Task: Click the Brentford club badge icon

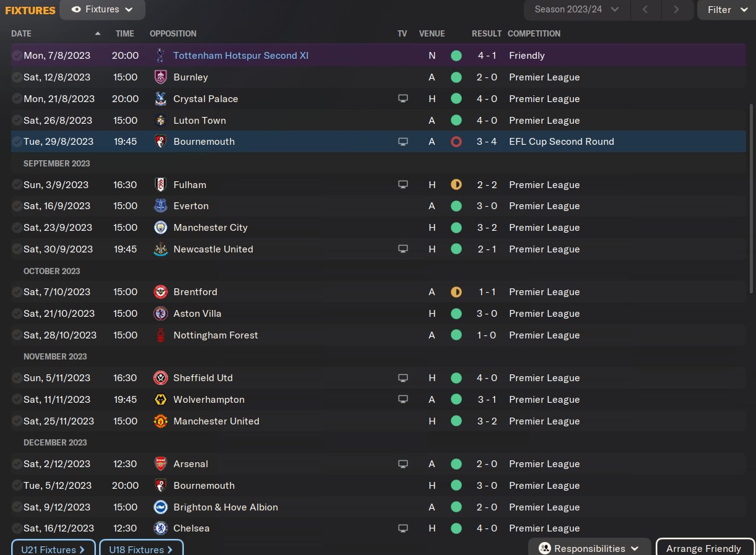Action: (160, 292)
